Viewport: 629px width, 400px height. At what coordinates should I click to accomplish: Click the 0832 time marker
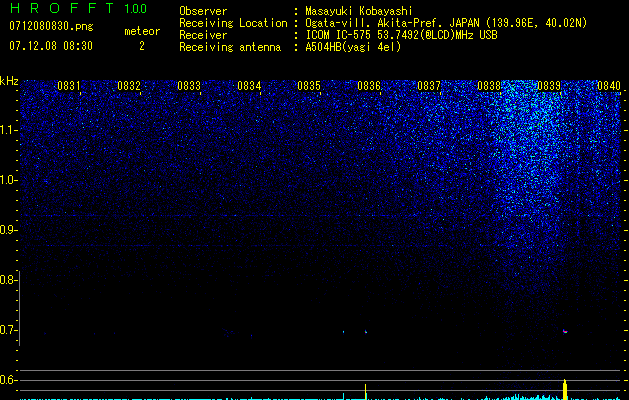click(129, 85)
